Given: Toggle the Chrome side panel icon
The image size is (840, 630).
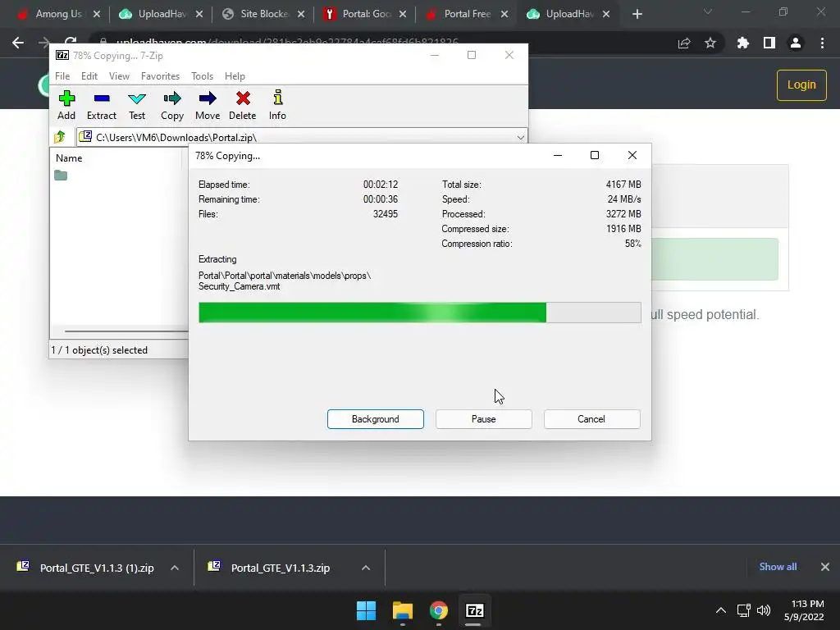Looking at the screenshot, I should point(769,43).
